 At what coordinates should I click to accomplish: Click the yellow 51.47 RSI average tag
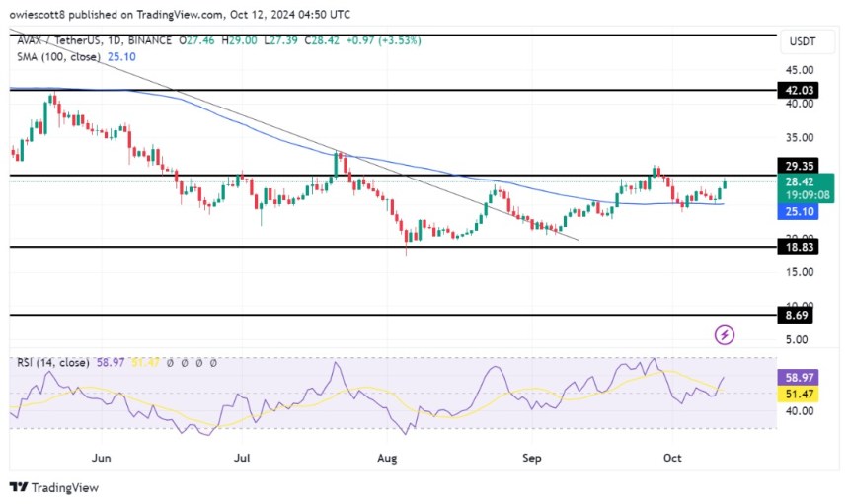coord(800,394)
